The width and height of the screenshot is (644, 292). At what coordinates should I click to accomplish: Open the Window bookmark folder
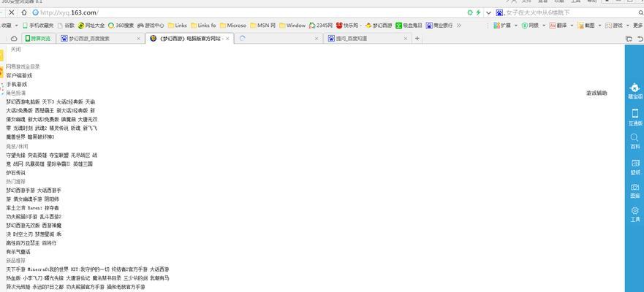tap(292, 26)
